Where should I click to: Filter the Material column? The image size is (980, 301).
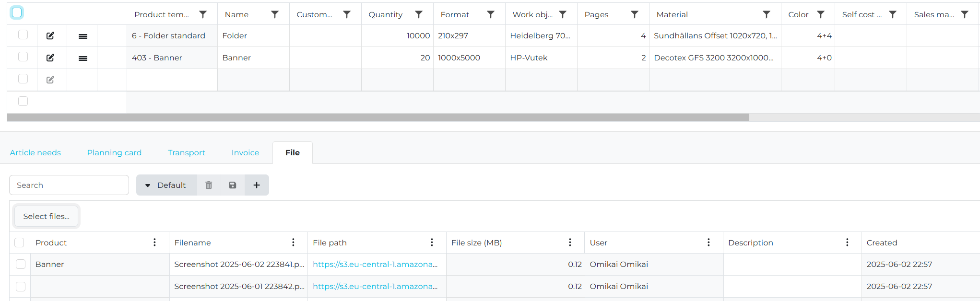pos(767,14)
